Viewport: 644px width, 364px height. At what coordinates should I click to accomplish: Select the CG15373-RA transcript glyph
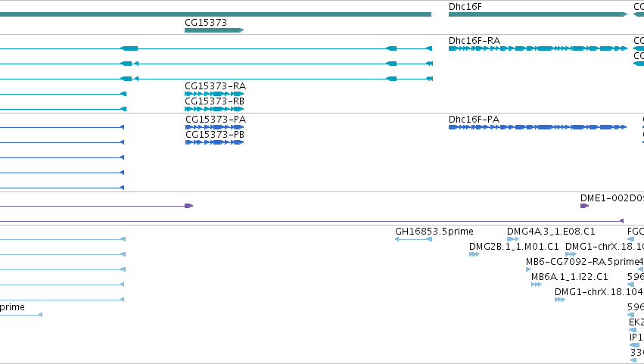click(214, 94)
